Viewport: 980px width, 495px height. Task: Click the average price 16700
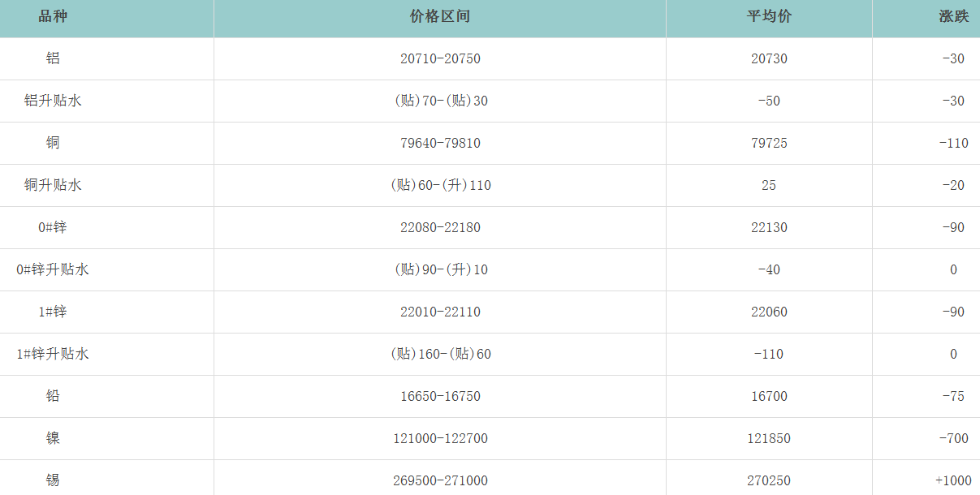pyautogui.click(x=769, y=396)
